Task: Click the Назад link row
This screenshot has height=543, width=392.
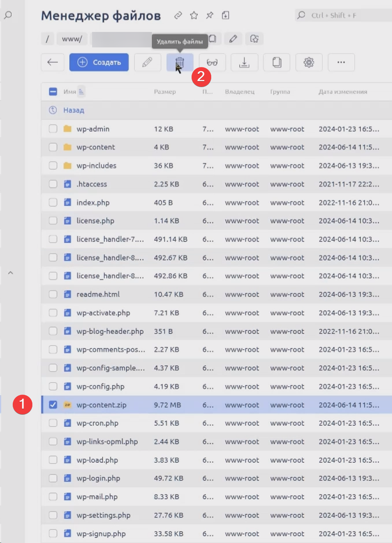Action: click(73, 110)
